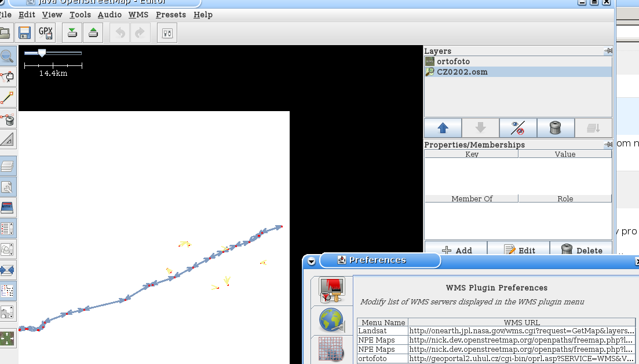Select the triangle ruler tool
The image size is (639, 364).
click(8, 139)
